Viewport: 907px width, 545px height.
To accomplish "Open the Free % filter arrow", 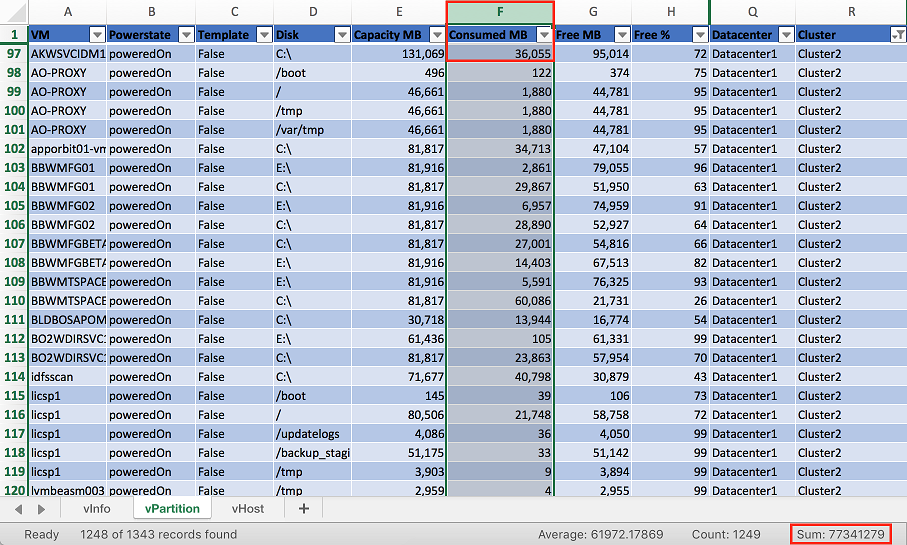I will coord(700,35).
